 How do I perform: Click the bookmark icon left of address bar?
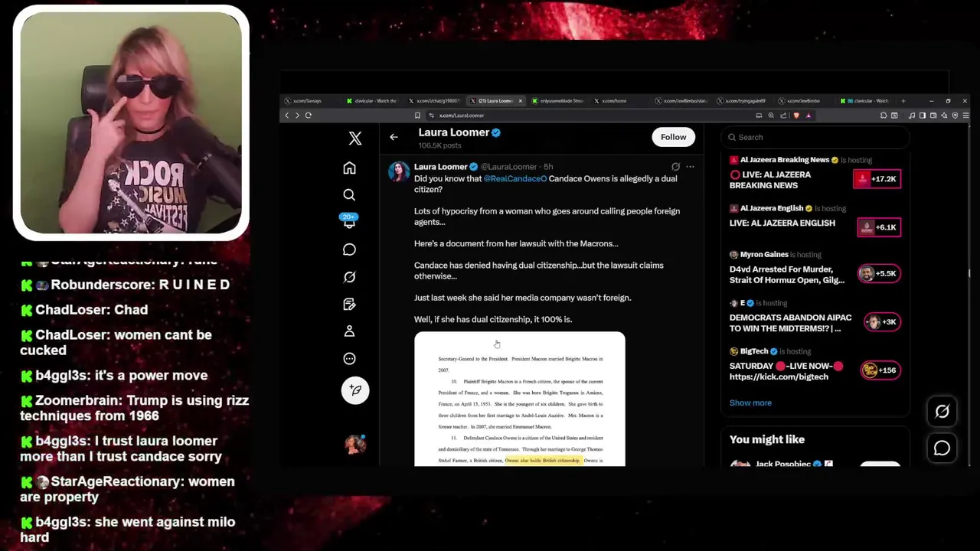(417, 116)
